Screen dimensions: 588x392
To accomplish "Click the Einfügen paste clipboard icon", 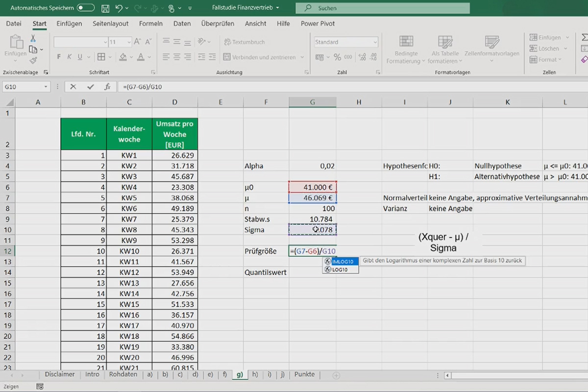I will pos(16,43).
